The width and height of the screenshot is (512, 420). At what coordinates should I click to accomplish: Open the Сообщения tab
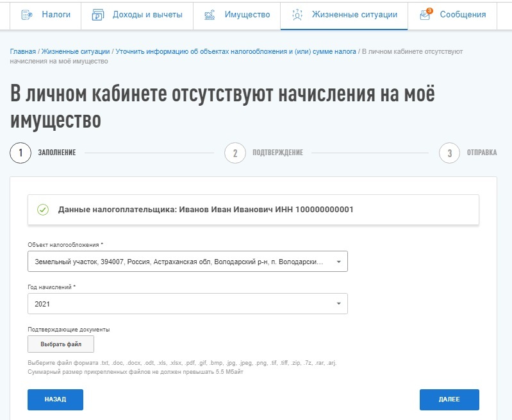tap(452, 15)
